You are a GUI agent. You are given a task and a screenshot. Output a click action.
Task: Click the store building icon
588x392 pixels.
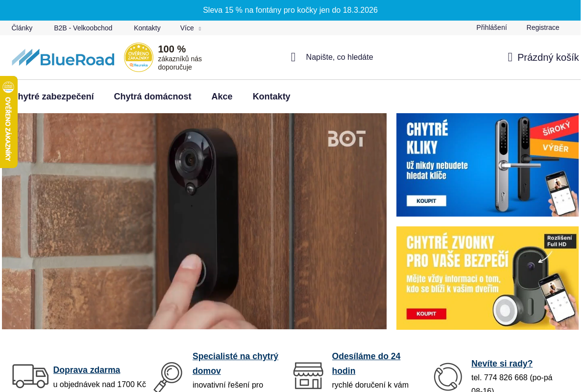308,376
